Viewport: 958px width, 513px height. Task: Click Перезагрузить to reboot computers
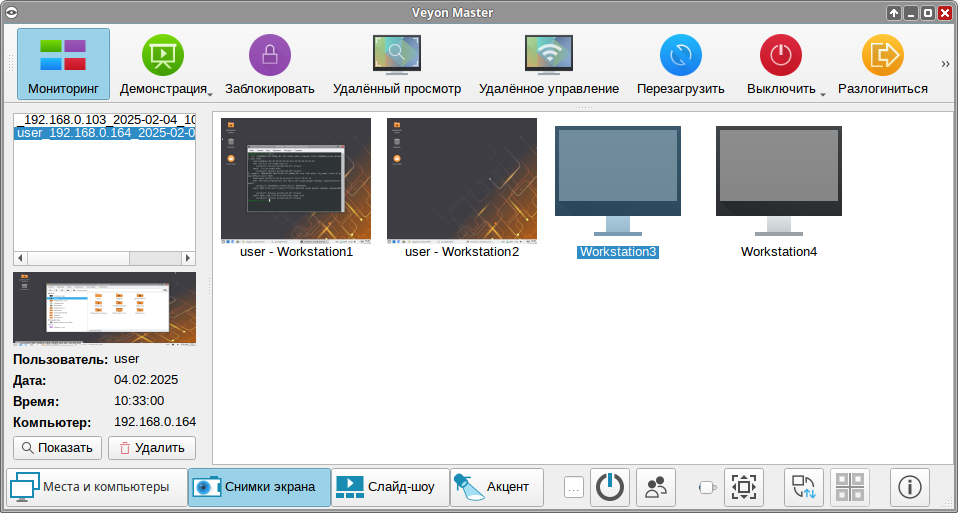click(681, 64)
